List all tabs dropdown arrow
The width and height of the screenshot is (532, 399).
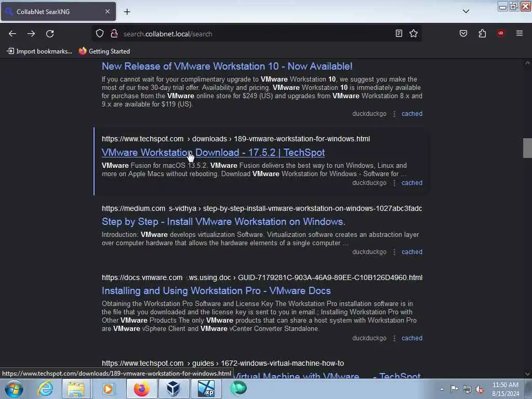(x=466, y=11)
